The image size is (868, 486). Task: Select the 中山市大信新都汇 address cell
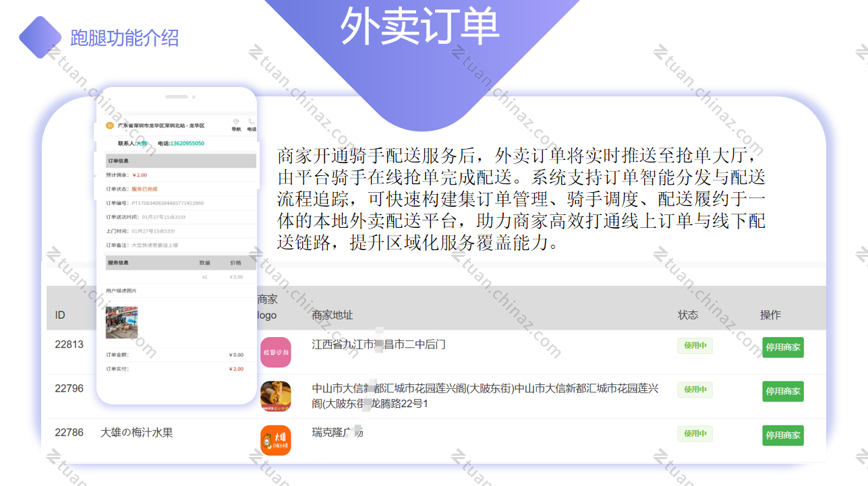tap(485, 396)
